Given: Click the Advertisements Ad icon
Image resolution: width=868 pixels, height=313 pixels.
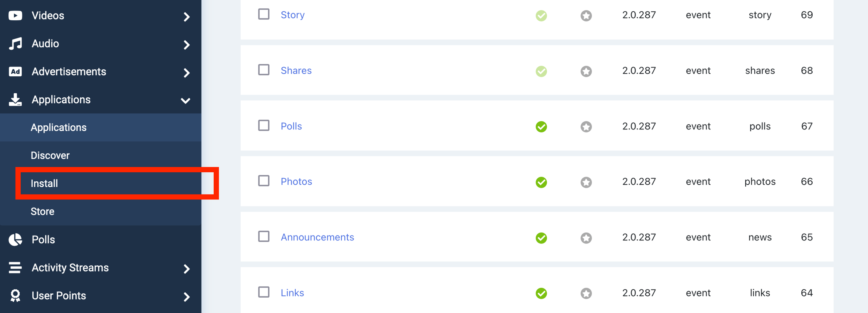Looking at the screenshot, I should pos(15,71).
